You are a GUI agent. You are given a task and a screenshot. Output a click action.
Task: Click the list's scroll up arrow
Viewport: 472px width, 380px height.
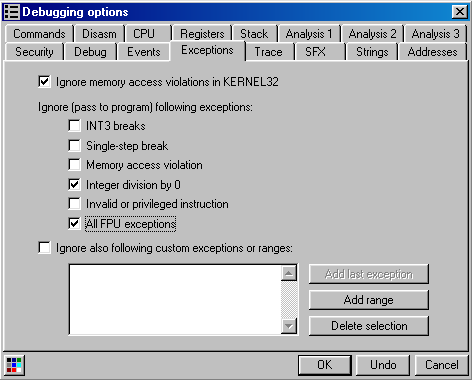tap(289, 274)
